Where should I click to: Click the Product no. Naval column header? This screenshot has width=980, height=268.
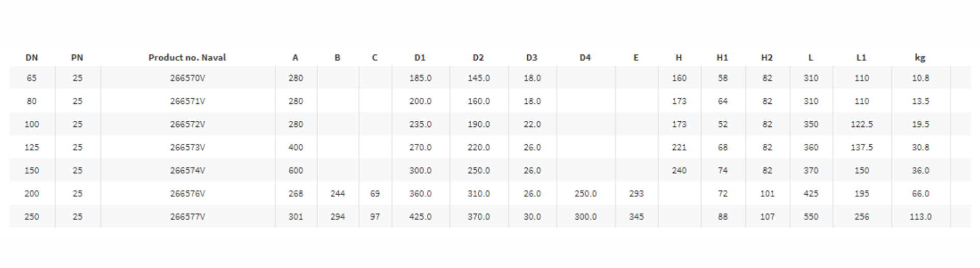coord(187,58)
